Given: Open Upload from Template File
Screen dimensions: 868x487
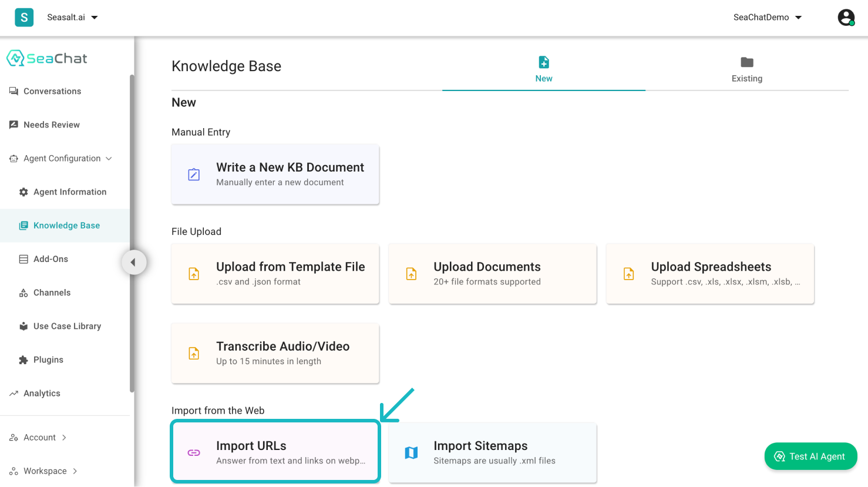Looking at the screenshot, I should pyautogui.click(x=275, y=274).
